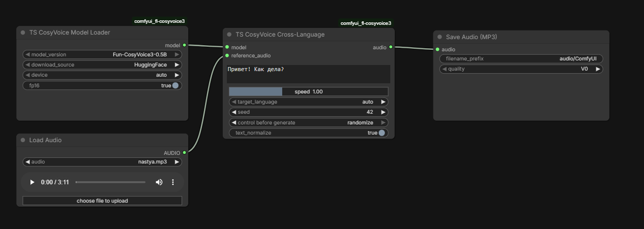Select previous audio file in Load Audio
Viewport: 644px width, 229px height.
(27, 162)
